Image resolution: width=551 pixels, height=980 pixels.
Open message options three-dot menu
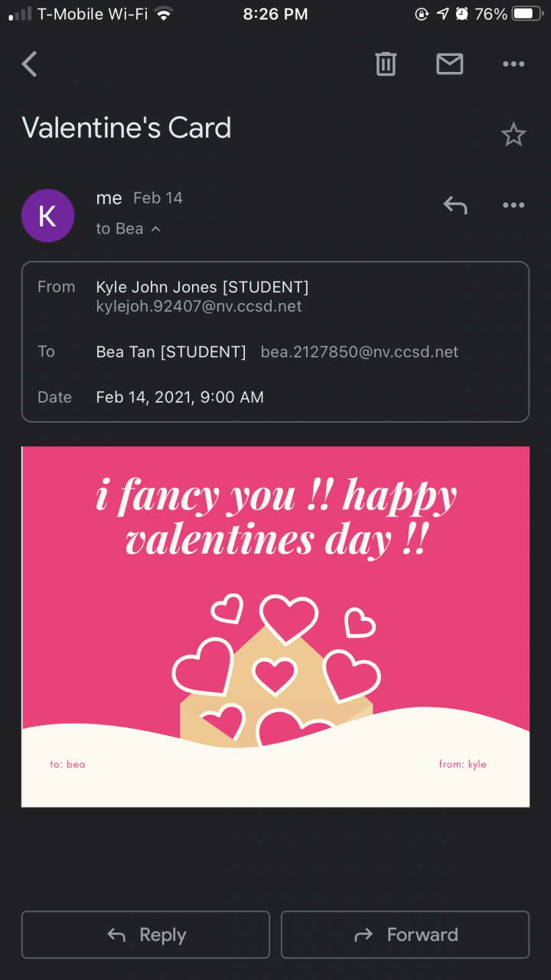(x=514, y=205)
